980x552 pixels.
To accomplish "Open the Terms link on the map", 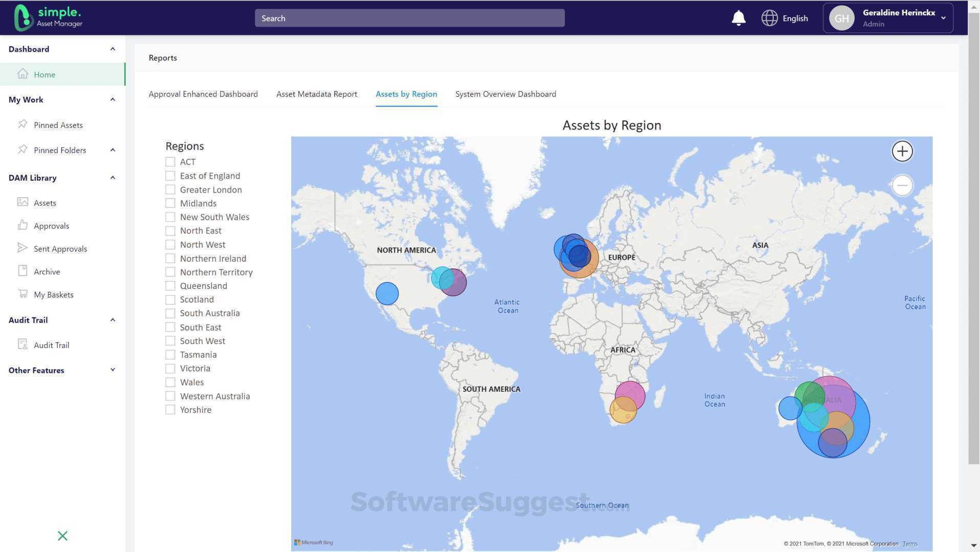I will click(910, 543).
